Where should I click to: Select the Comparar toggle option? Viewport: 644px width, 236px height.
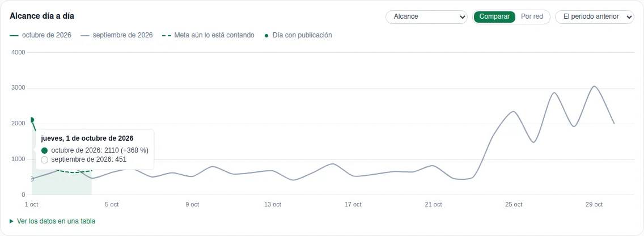click(494, 17)
